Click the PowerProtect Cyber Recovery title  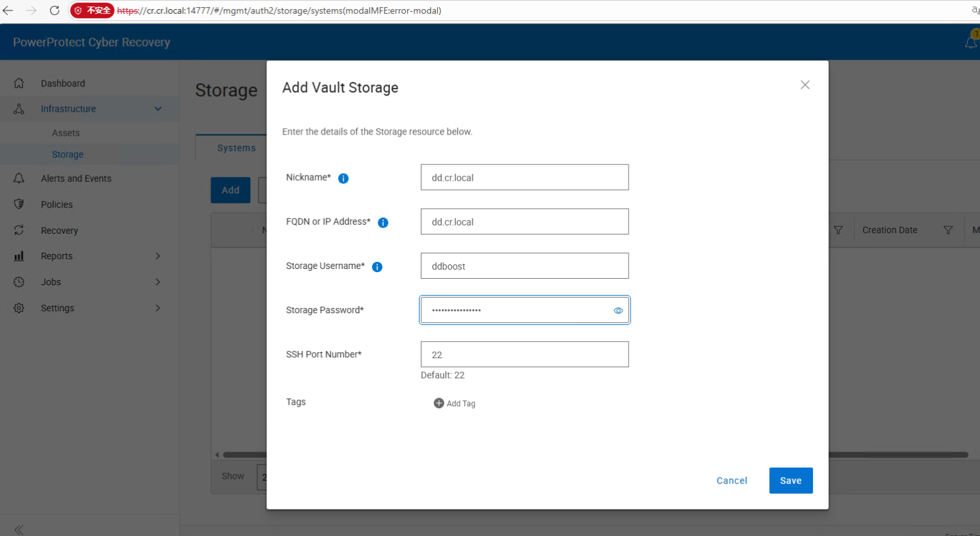coord(92,42)
